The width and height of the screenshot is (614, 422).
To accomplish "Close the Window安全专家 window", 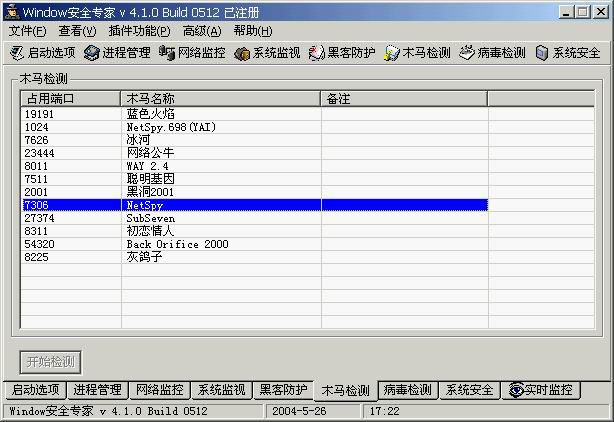I will tap(601, 12).
